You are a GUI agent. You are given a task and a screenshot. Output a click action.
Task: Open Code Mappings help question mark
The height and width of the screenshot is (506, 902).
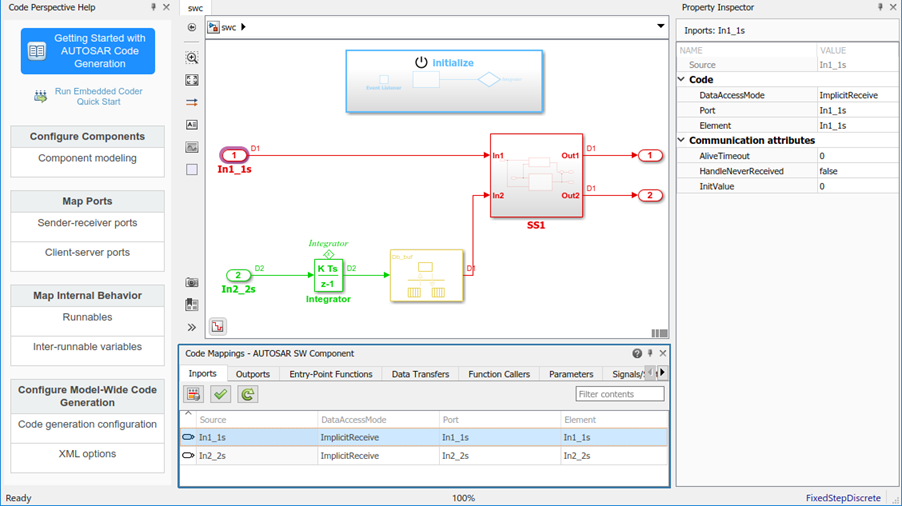point(637,353)
